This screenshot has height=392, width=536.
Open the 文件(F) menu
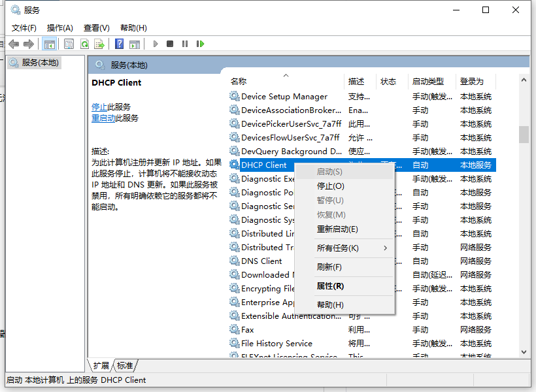[24, 27]
